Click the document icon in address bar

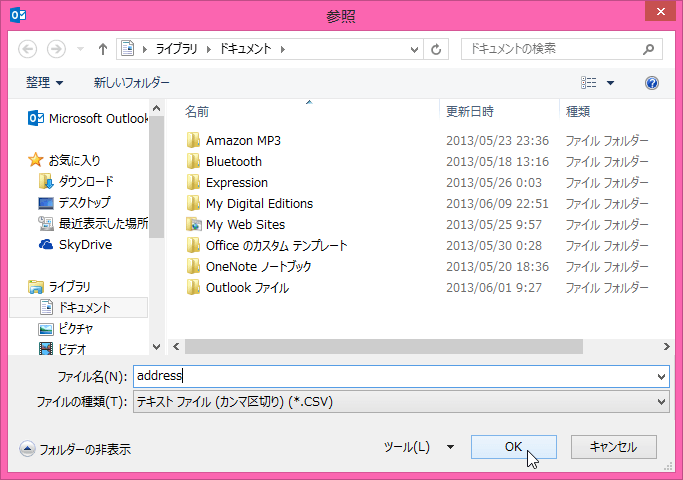click(x=128, y=49)
